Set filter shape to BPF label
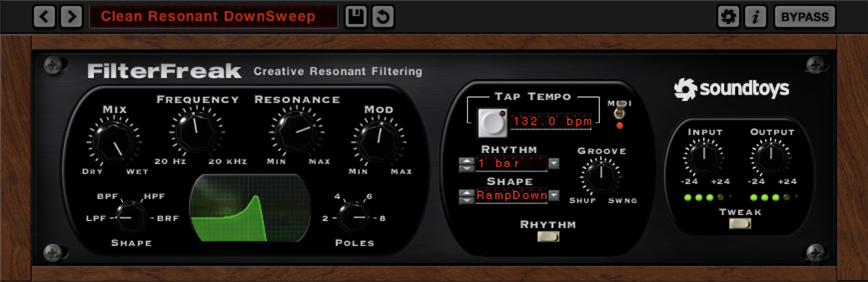The width and height of the screenshot is (868, 282). coord(107,196)
